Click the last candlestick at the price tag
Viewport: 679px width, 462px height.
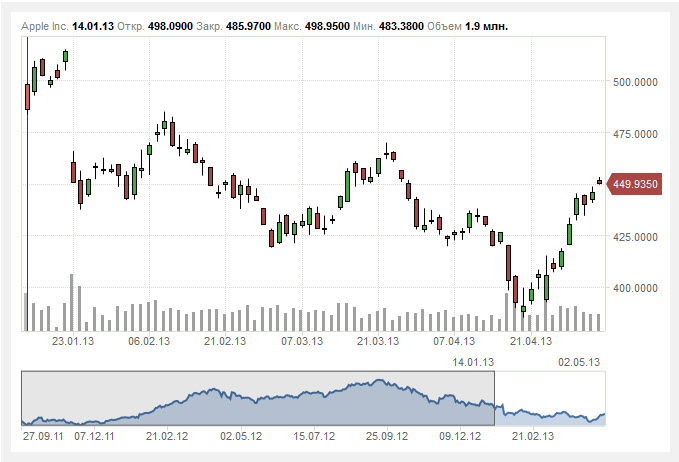point(599,182)
